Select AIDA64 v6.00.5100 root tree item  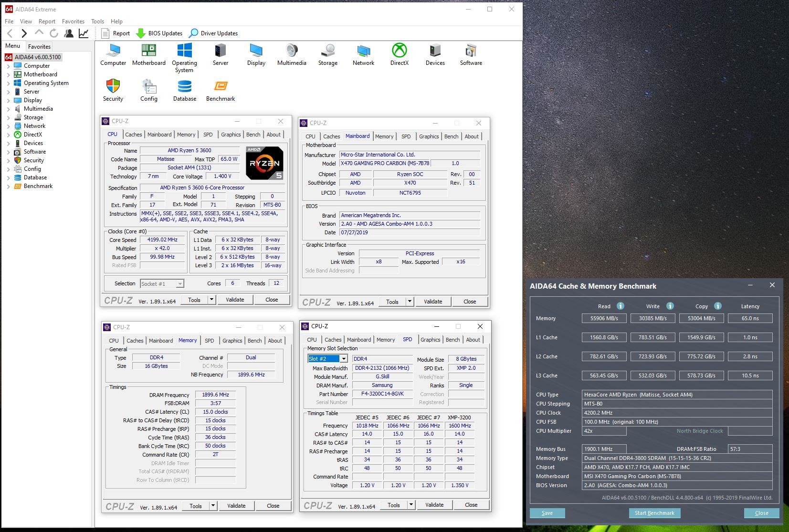pos(33,57)
